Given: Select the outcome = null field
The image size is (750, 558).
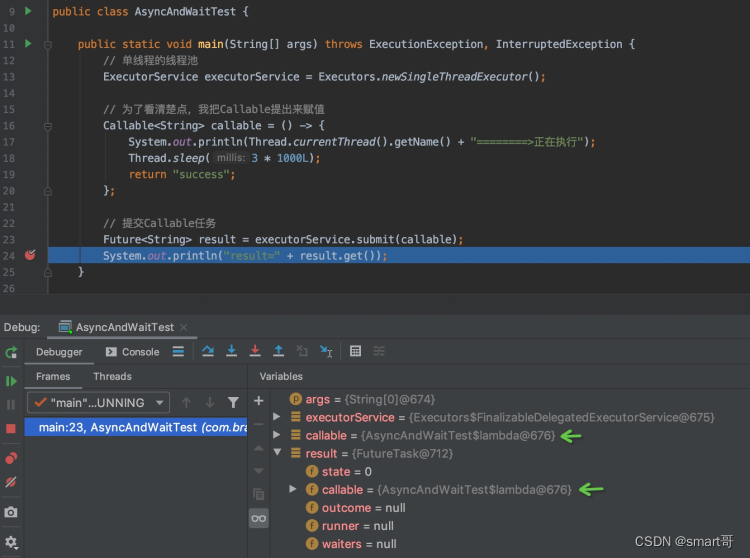Looking at the screenshot, I should click(x=355, y=508).
